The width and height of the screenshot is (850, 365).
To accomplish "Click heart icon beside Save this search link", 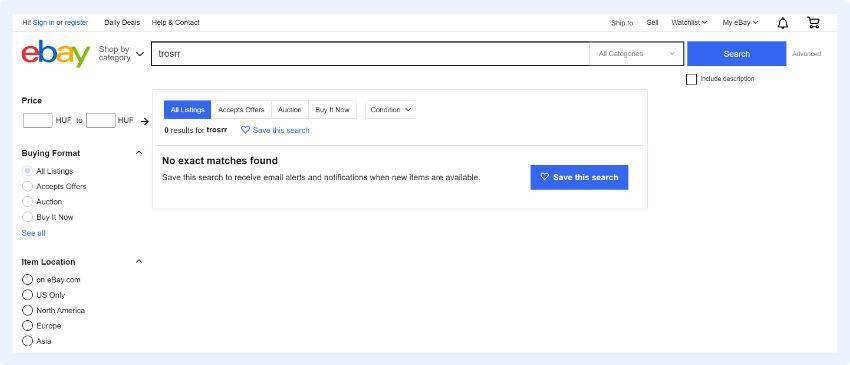I will pyautogui.click(x=245, y=130).
